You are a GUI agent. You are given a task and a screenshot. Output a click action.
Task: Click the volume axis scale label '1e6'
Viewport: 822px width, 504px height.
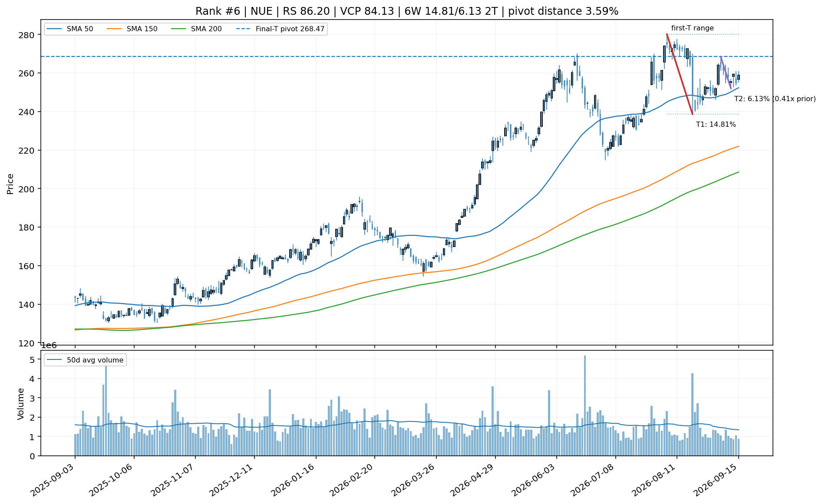point(49,346)
